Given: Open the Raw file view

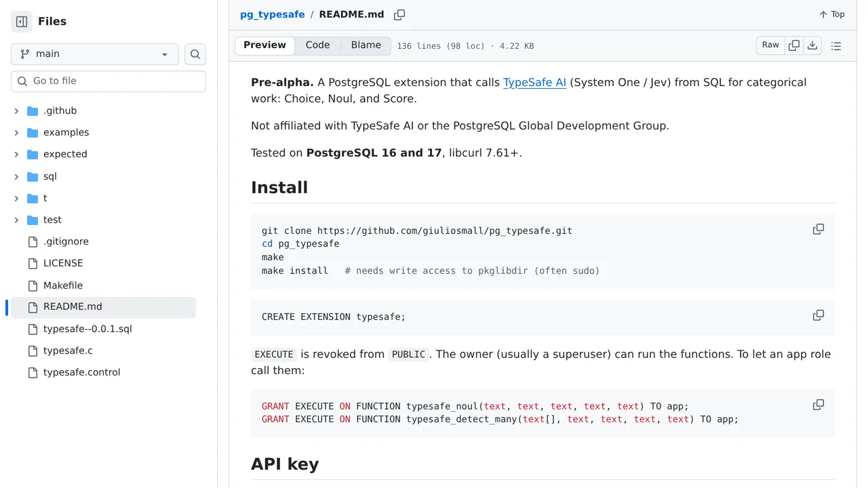Looking at the screenshot, I should 770,45.
